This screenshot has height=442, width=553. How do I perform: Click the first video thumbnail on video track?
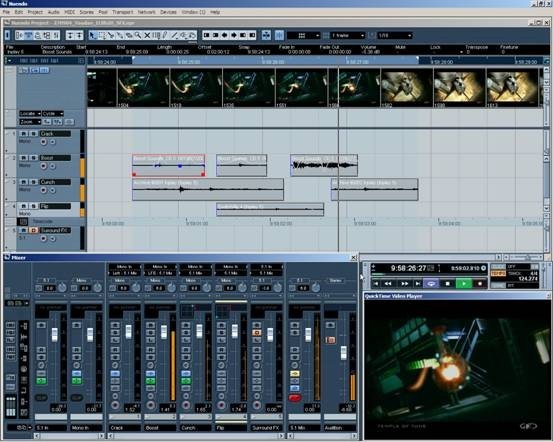[102, 87]
